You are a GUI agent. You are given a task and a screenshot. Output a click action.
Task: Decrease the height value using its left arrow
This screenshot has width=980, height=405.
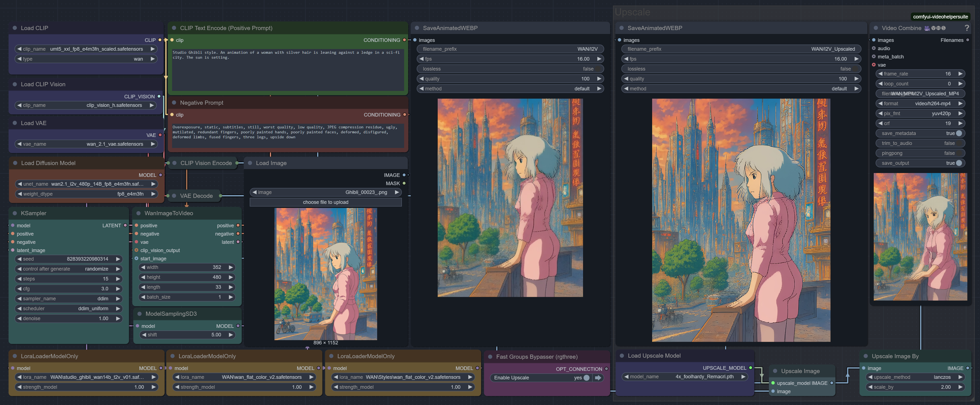click(143, 277)
